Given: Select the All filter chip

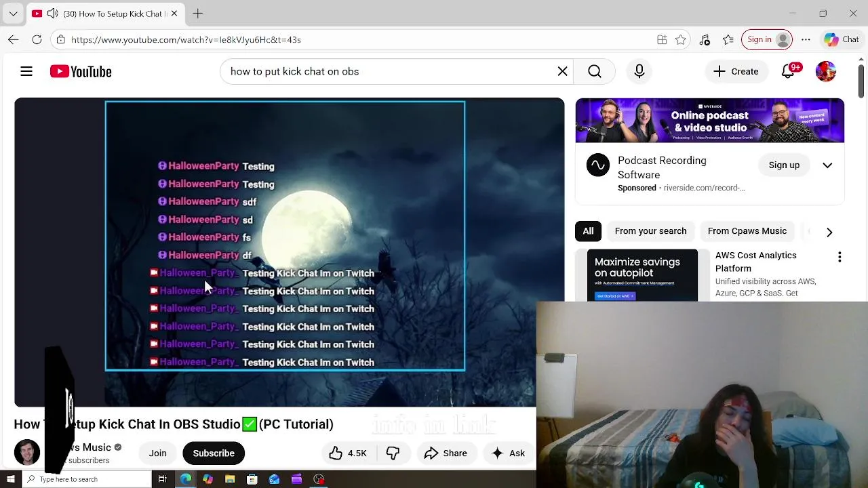Looking at the screenshot, I should (588, 231).
